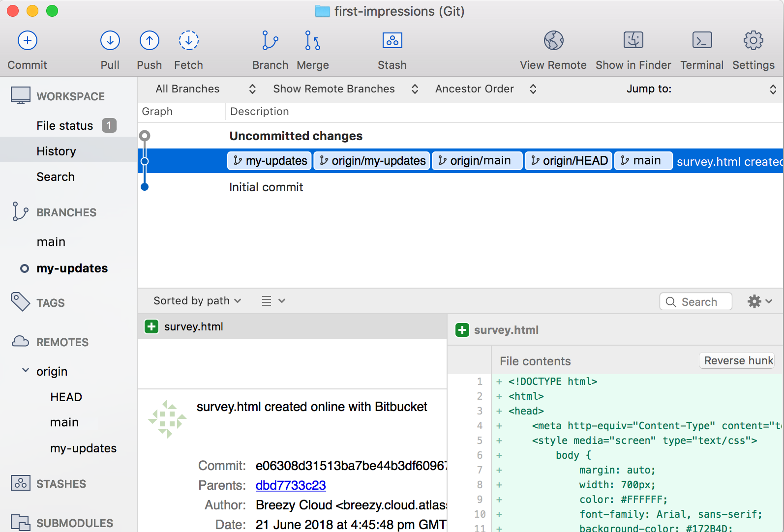The height and width of the screenshot is (532, 784).
Task: Open the Show Remote Branches dropdown
Action: coord(345,89)
